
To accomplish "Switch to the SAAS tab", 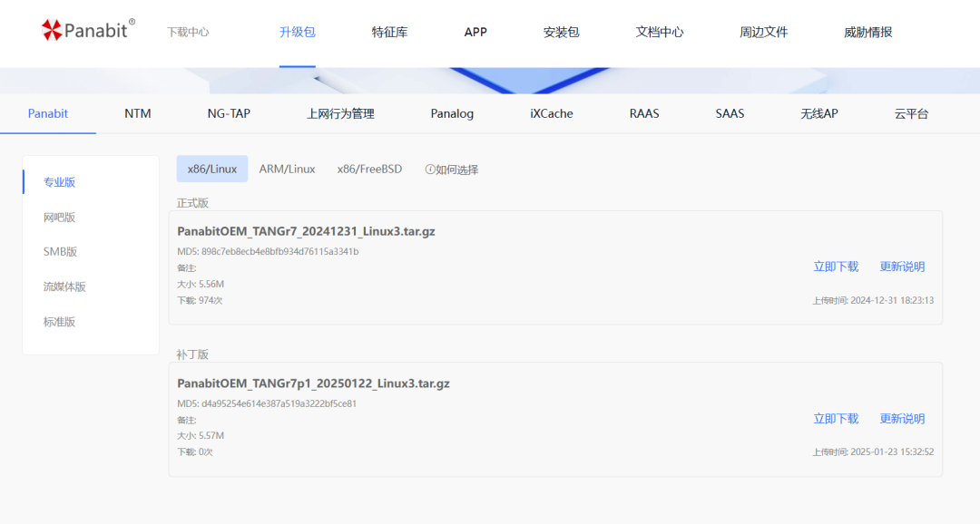I will [730, 113].
